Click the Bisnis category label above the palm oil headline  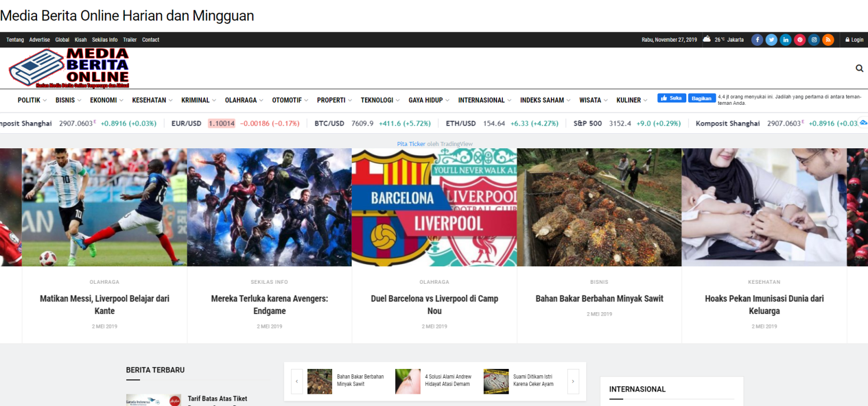[599, 282]
